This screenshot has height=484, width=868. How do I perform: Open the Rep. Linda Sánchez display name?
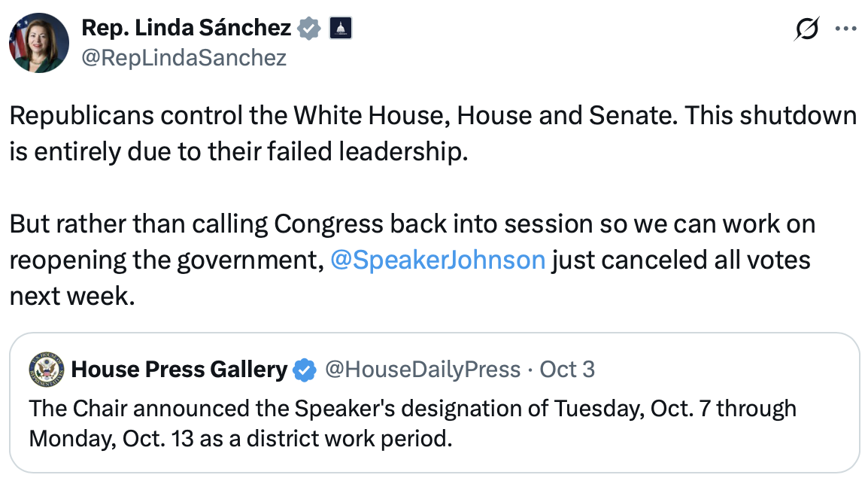pyautogui.click(x=186, y=29)
